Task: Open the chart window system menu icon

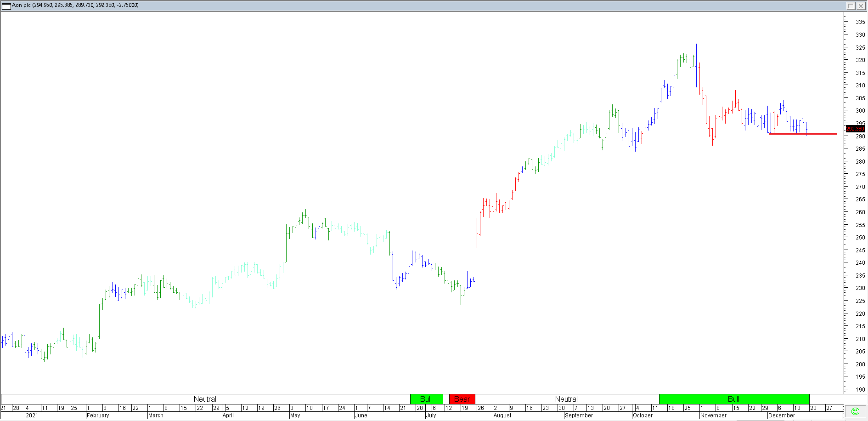Action: 6,6
